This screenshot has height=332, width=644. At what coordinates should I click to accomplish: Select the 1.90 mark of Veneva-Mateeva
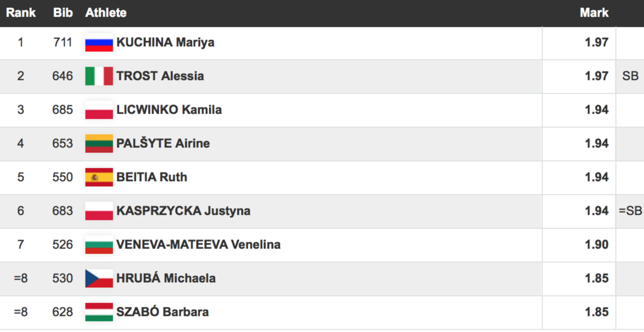[x=597, y=244]
